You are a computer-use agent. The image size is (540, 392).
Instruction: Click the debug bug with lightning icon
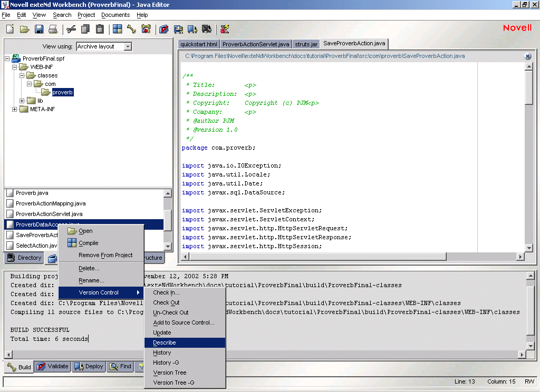(x=225, y=30)
